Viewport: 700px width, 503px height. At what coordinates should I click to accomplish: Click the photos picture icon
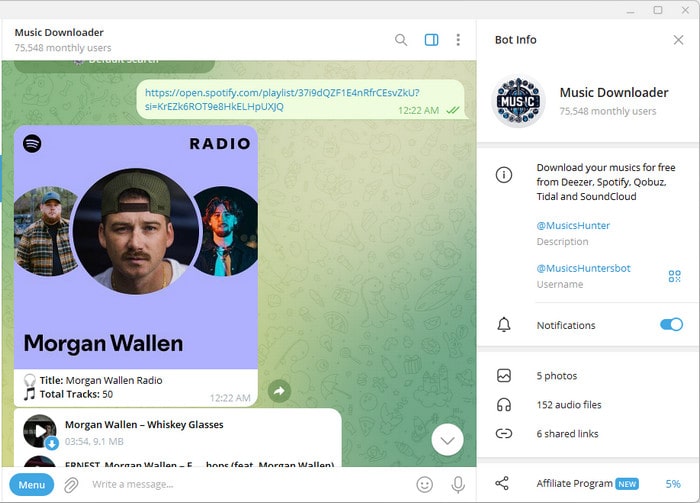click(504, 376)
